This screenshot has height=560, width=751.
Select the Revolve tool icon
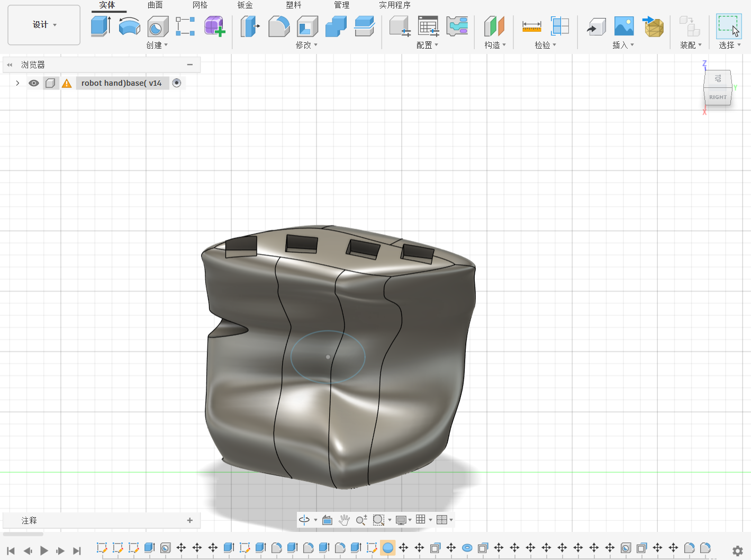coord(129,26)
